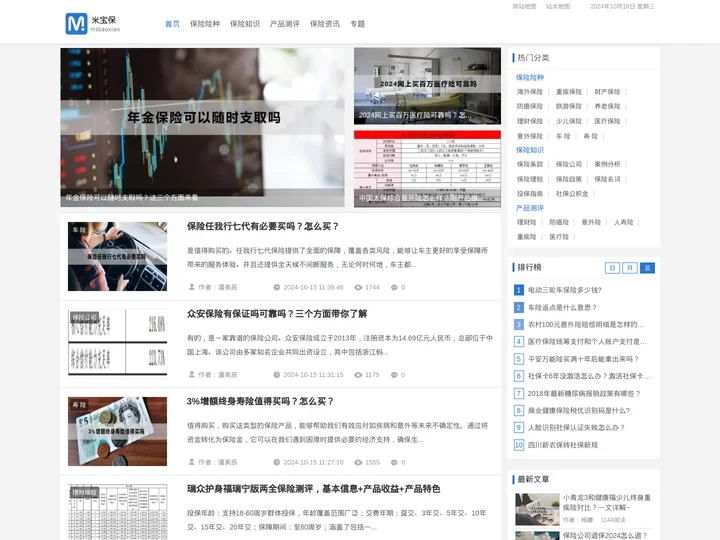Click the eye views icon beside 1555
The height and width of the screenshot is (540, 720).
pos(358,462)
